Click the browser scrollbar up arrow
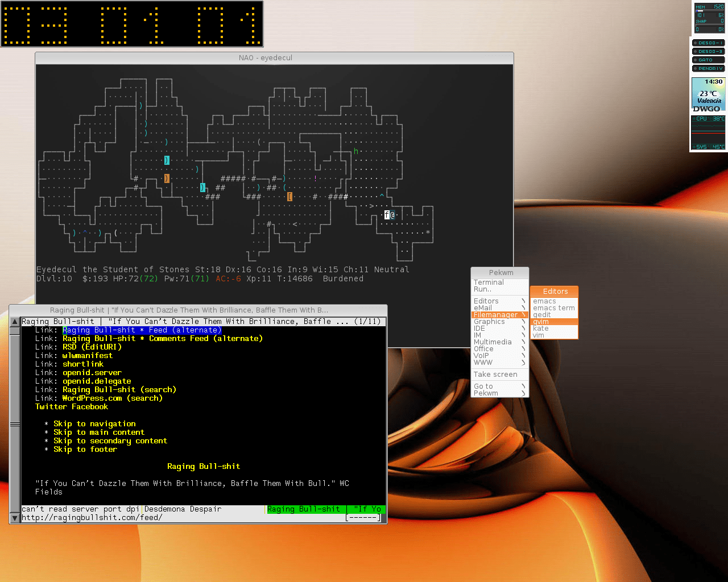This screenshot has height=582, width=728. pyautogui.click(x=15, y=322)
